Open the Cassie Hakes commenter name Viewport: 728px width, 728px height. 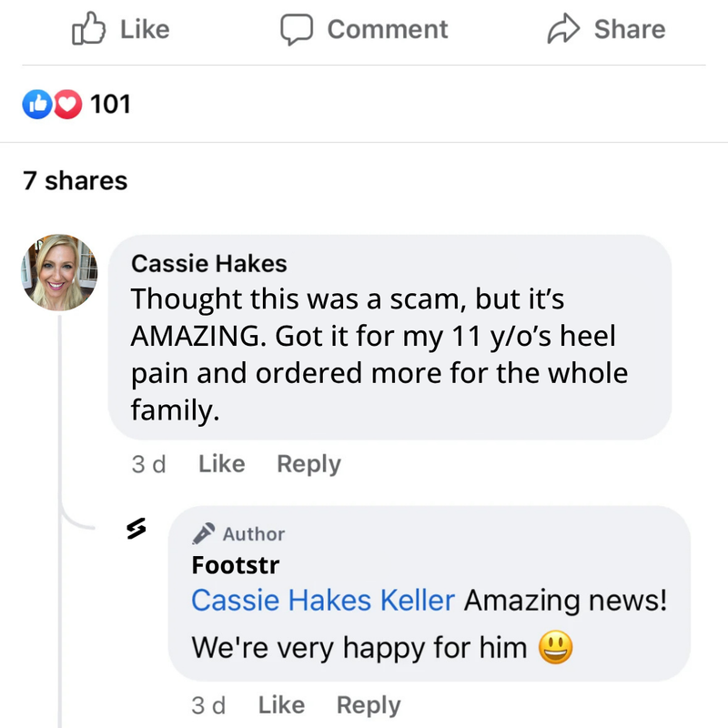point(209,264)
